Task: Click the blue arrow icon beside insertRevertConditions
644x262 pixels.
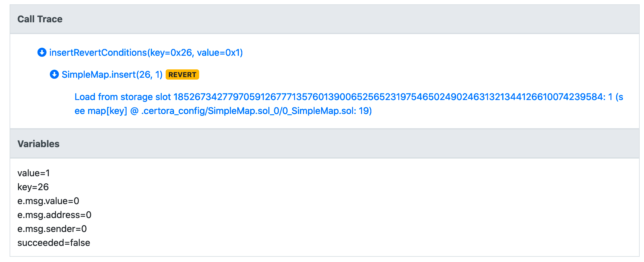Action: (x=42, y=53)
